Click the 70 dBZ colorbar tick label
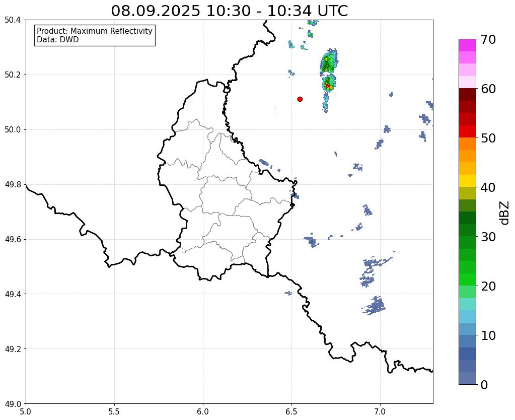This screenshot has width=515, height=420. [488, 39]
